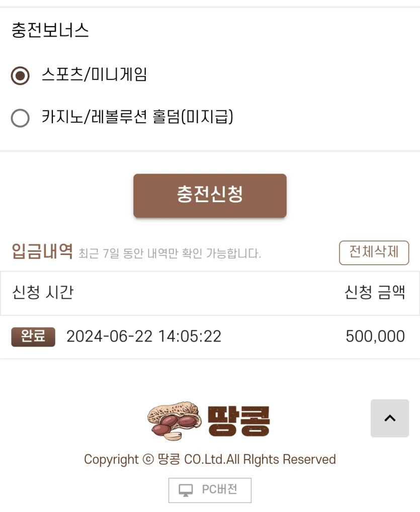
Task: Click the 스포츠/미니게임 option label text
Action: pos(94,75)
